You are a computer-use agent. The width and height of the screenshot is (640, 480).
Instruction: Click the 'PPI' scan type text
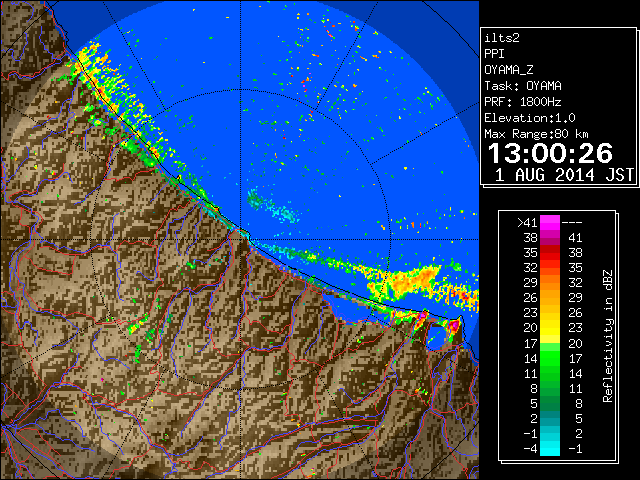pos(494,54)
